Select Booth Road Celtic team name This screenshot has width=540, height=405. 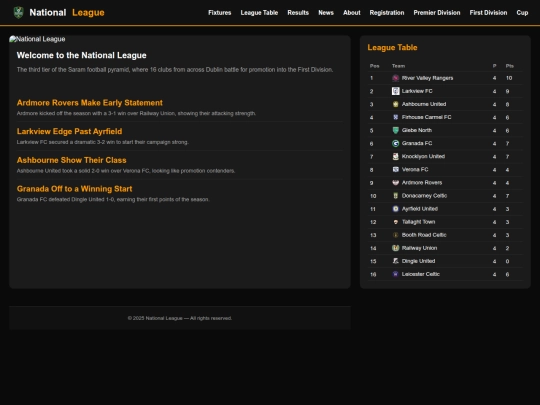coord(424,235)
